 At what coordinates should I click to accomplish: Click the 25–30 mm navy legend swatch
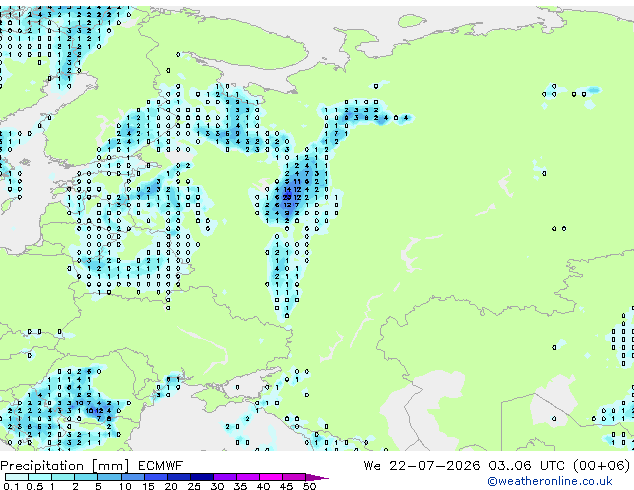(x=201, y=477)
